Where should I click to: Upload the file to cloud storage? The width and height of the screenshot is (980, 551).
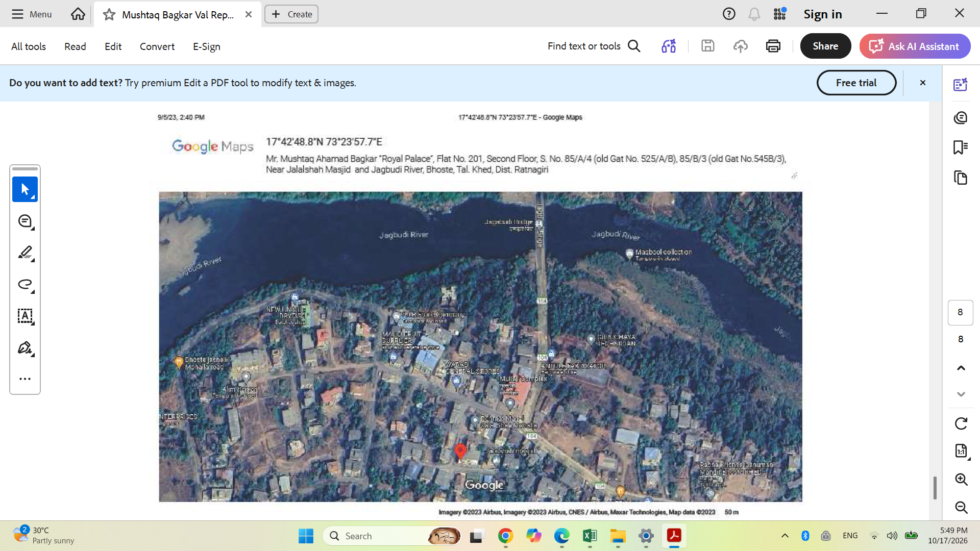tap(741, 46)
